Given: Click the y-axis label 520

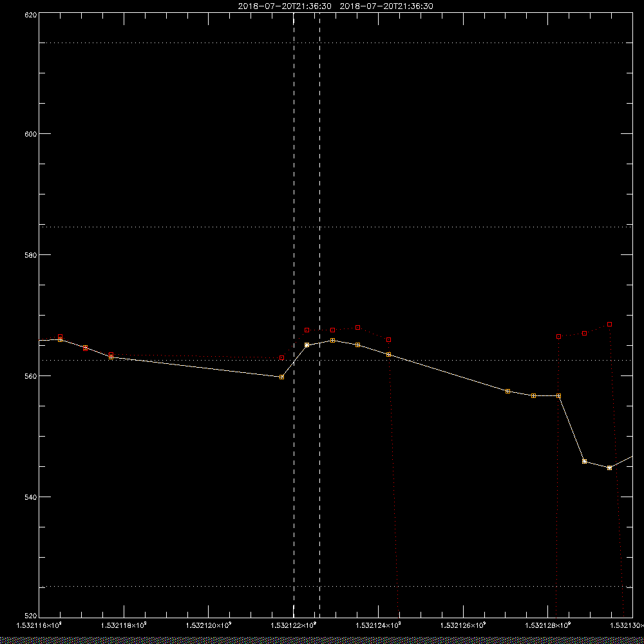Looking at the screenshot, I should (x=31, y=616).
